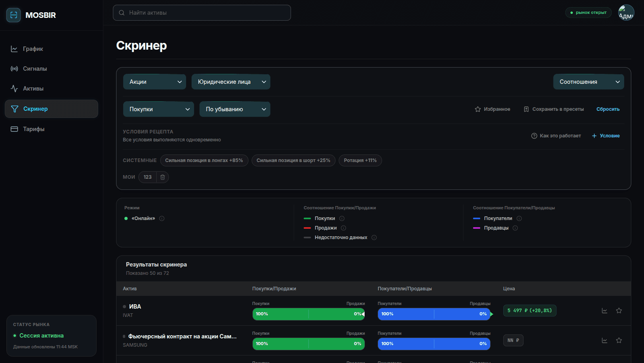Star the SAMSUNG futures row
644x363 pixels.
(619, 340)
